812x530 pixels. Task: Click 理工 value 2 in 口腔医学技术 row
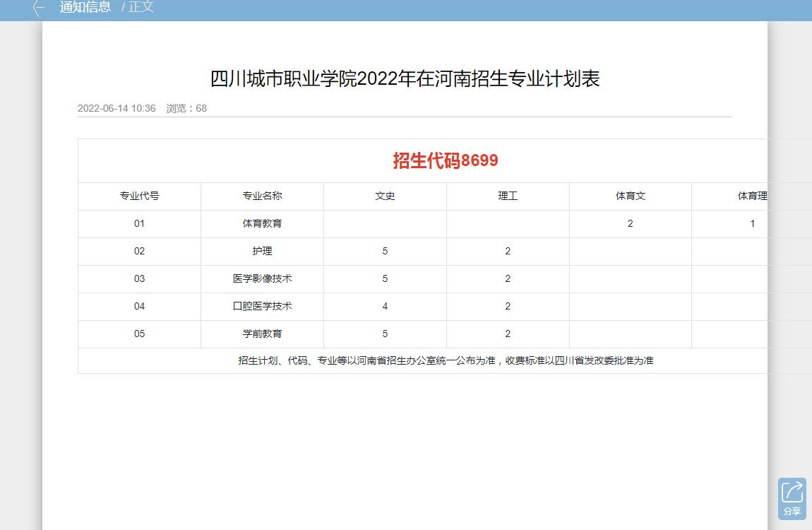click(508, 306)
